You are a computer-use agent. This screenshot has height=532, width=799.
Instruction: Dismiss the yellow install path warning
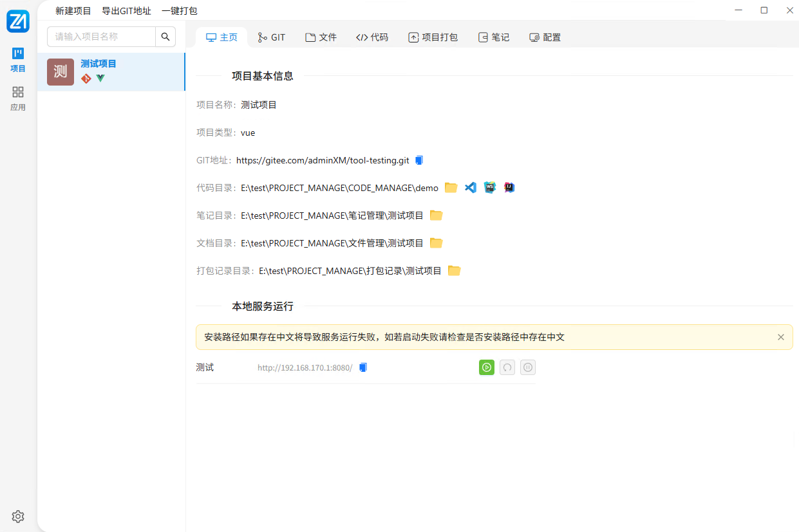tap(780, 337)
